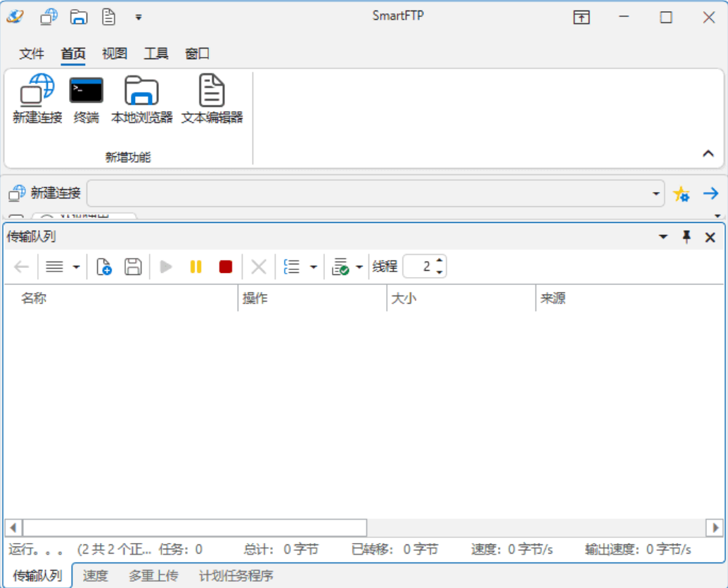Viewport: 728px width, 588px height.
Task: Remove selected queue item with X icon
Action: tap(258, 266)
